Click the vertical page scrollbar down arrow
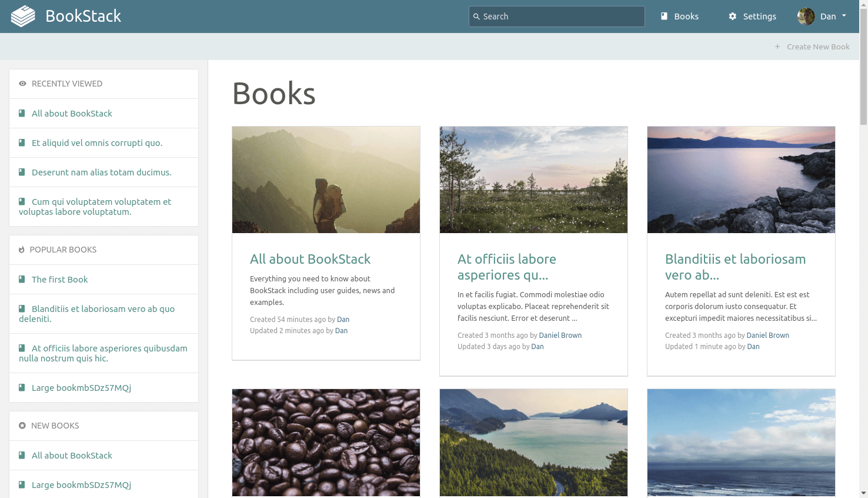The image size is (868, 498). click(x=863, y=493)
